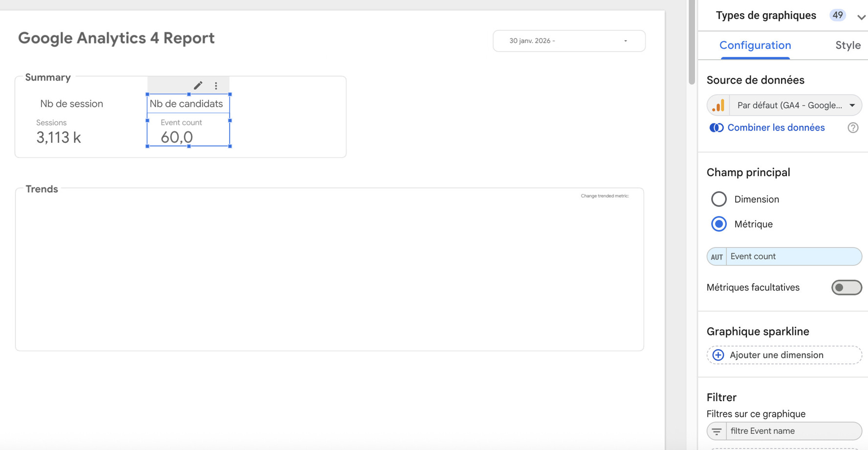Image resolution: width=868 pixels, height=450 pixels.
Task: Click the Change trended metric control
Action: [605, 196]
